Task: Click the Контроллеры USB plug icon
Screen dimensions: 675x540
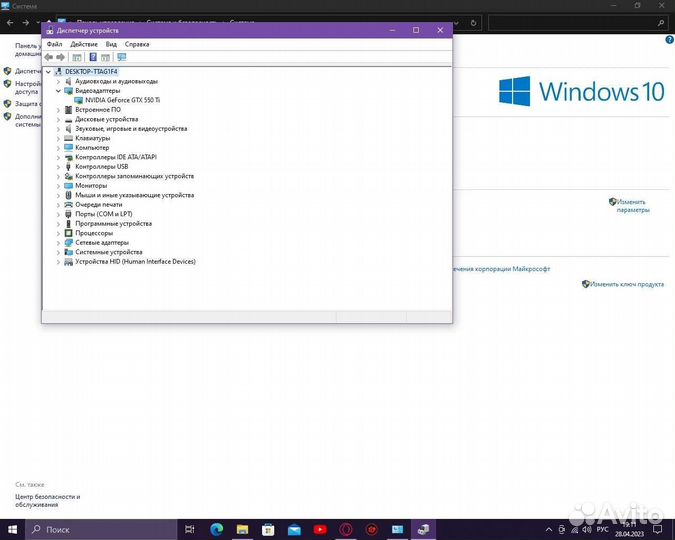Action: click(x=68, y=167)
